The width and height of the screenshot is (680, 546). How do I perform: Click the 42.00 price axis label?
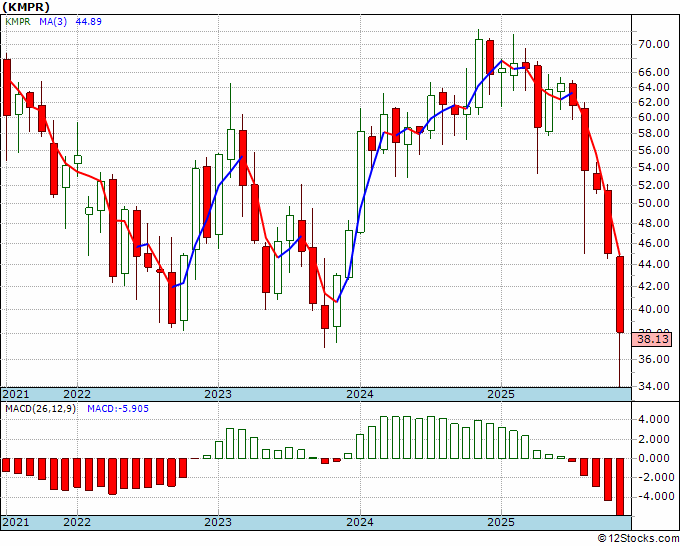653,286
